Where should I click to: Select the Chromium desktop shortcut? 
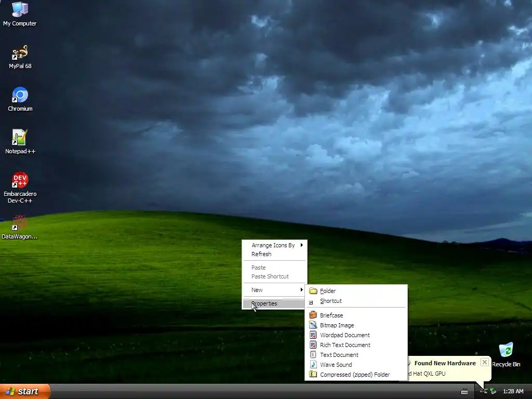click(20, 99)
